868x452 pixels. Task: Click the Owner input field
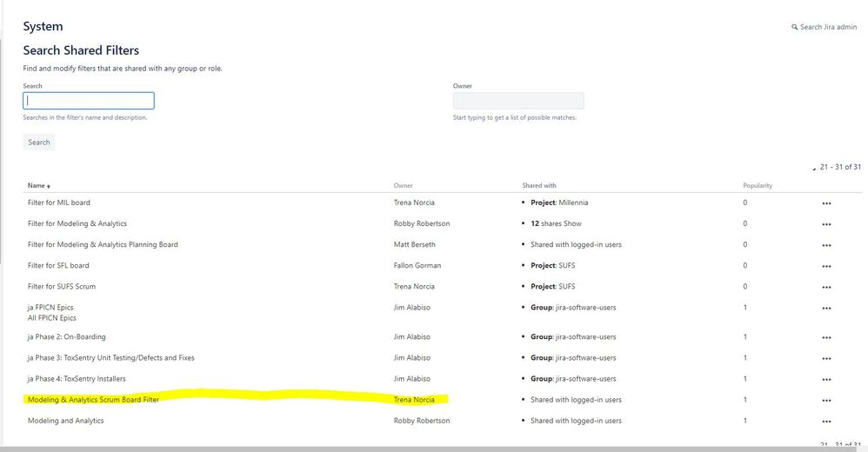(518, 101)
